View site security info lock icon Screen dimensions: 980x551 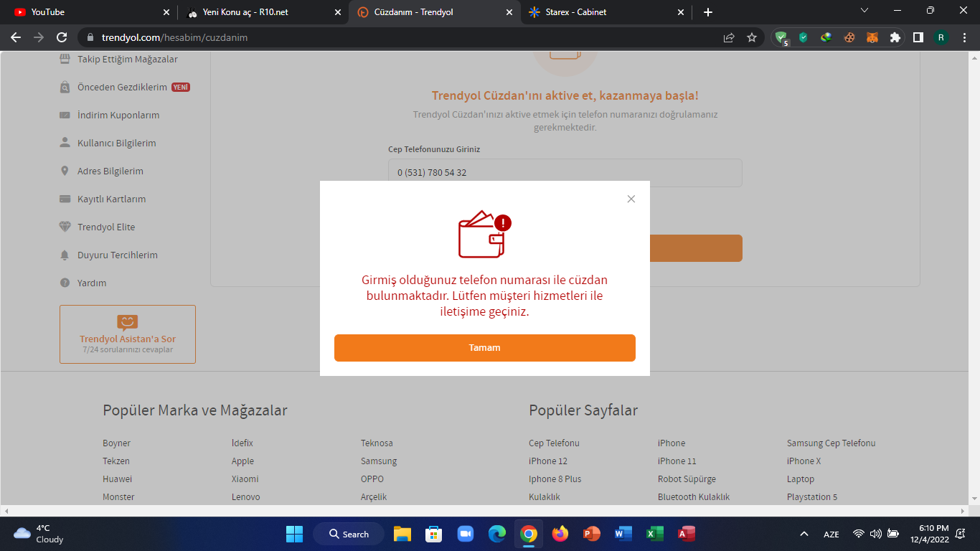(90, 37)
